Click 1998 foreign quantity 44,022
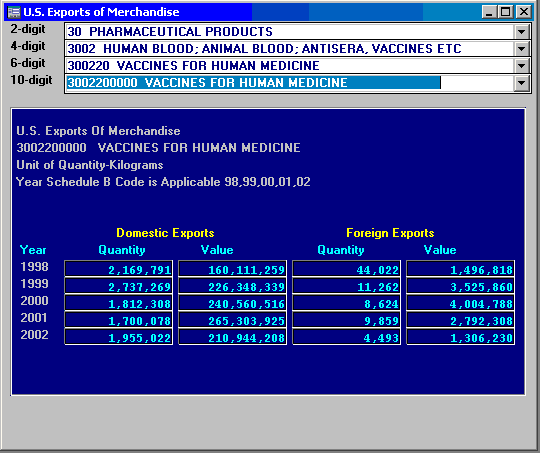 click(x=346, y=269)
